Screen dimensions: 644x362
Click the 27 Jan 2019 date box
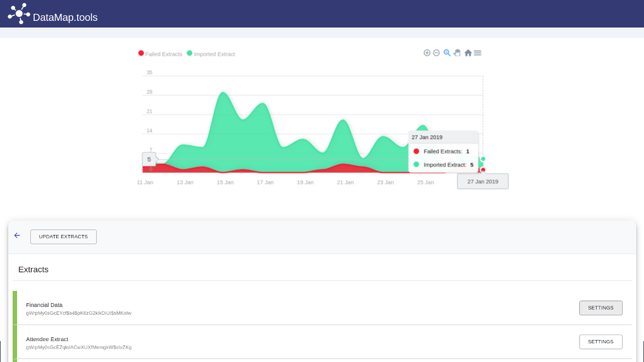point(483,181)
